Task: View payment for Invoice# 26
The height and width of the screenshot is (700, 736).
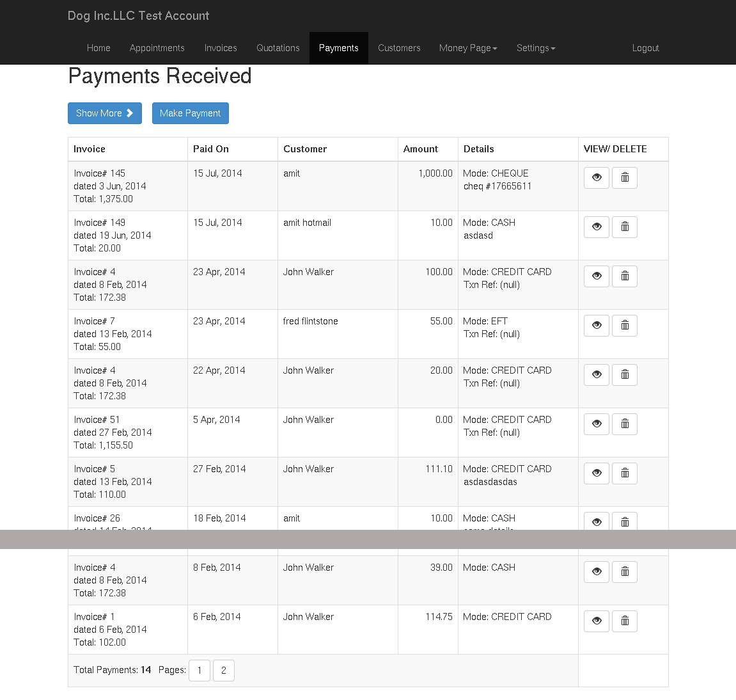Action: click(x=596, y=521)
